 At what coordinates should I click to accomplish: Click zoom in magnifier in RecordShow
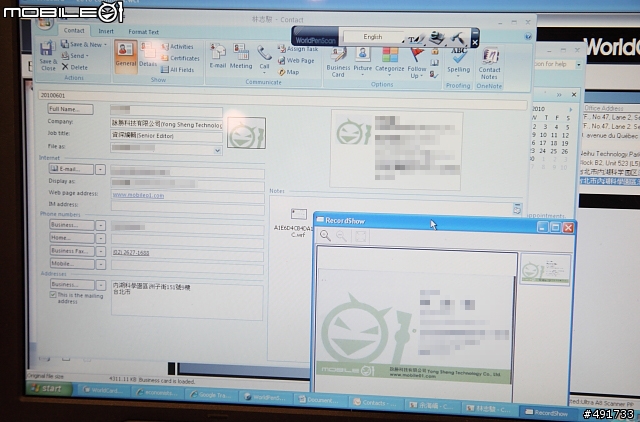pos(325,235)
